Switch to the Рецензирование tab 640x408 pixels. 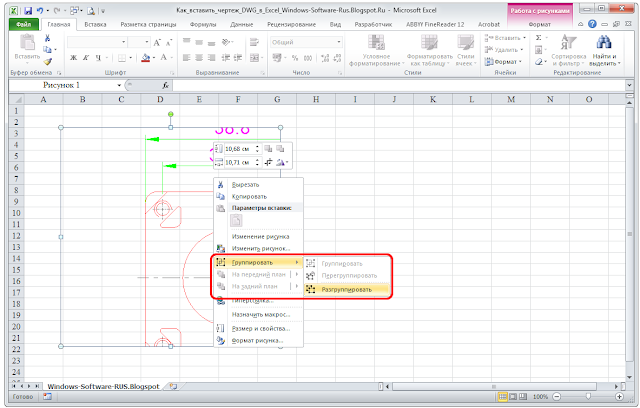click(291, 24)
